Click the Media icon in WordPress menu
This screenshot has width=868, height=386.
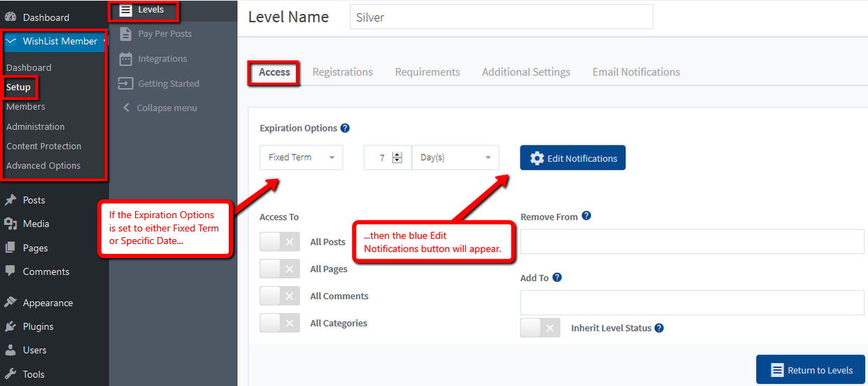pyautogui.click(x=10, y=224)
